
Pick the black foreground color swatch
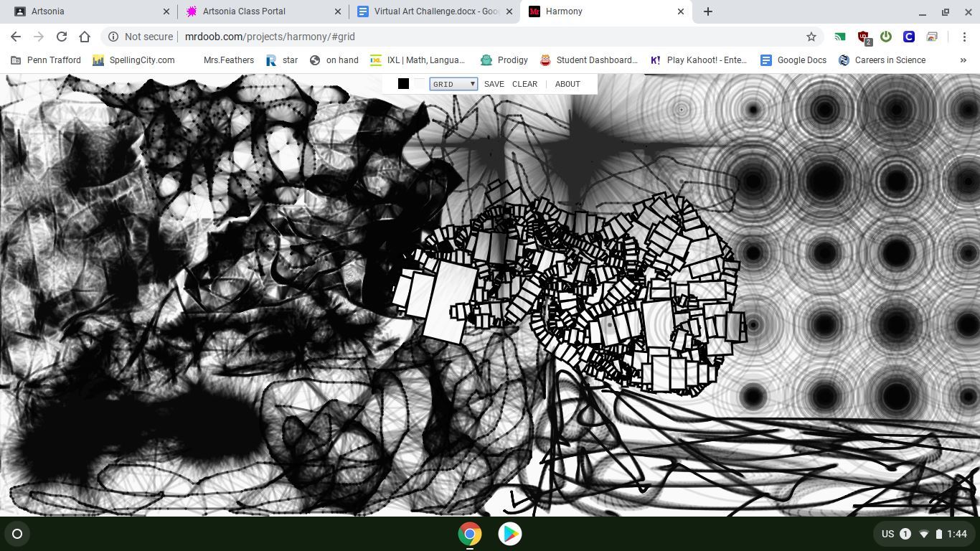pyautogui.click(x=403, y=84)
